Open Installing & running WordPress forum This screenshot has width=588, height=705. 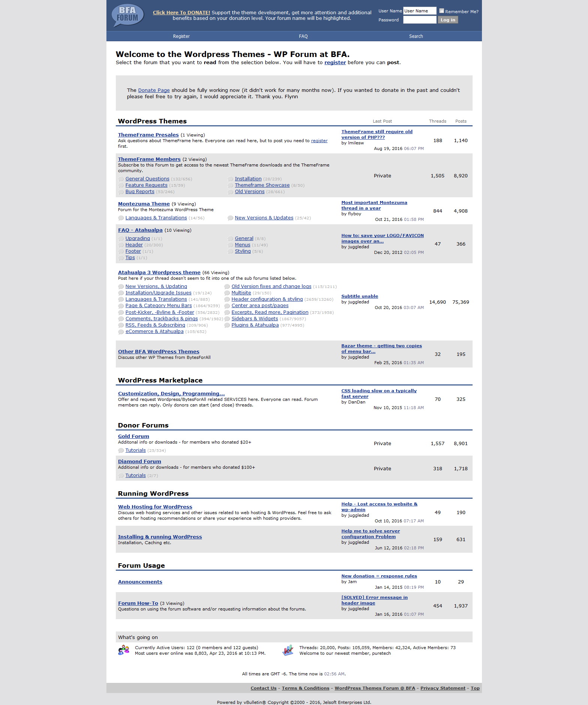pyautogui.click(x=160, y=537)
